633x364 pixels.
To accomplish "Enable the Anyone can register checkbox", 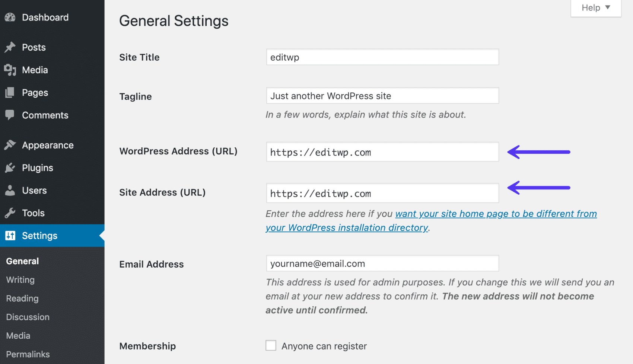I will 271,345.
